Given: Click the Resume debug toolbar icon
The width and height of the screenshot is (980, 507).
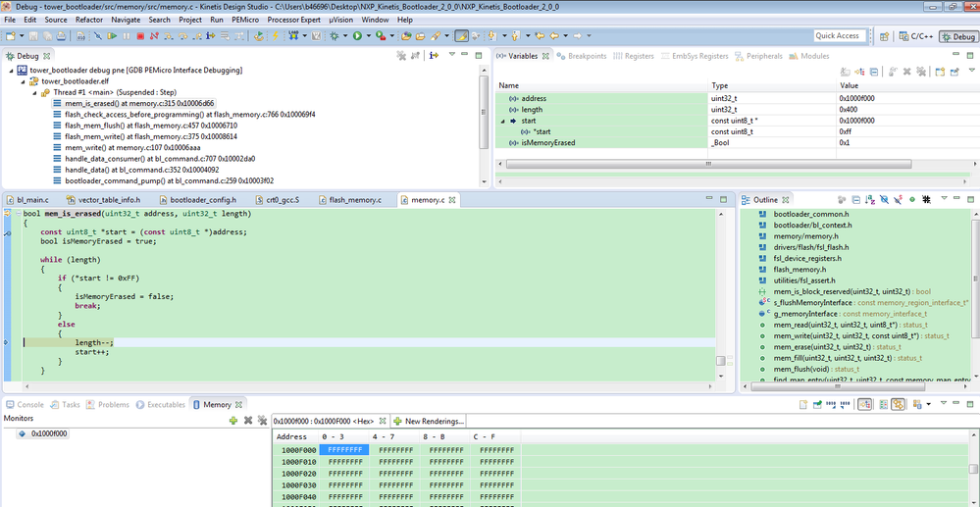Looking at the screenshot, I should (x=112, y=35).
